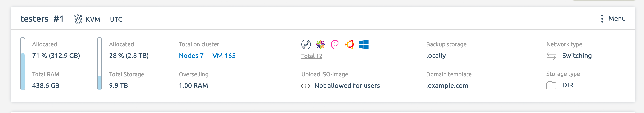
Task: Click the ISO disc image icon
Action: (306, 44)
